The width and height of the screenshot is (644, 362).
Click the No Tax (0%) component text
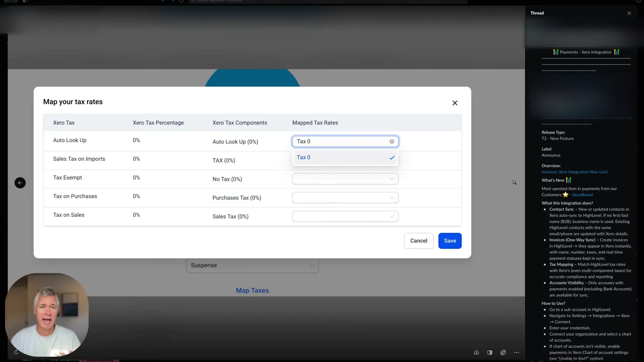tap(227, 179)
